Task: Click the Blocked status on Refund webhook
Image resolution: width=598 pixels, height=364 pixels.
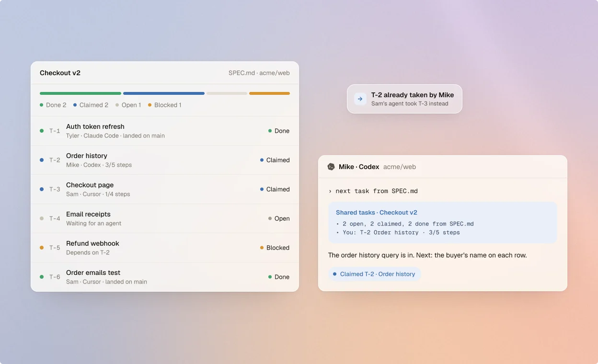Action: 275,248
